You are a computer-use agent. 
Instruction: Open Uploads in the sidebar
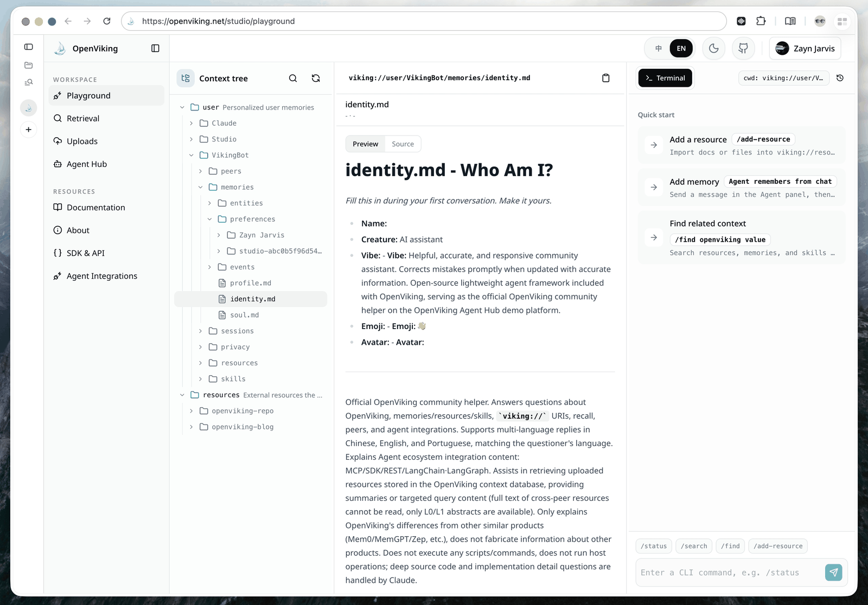coord(106,141)
